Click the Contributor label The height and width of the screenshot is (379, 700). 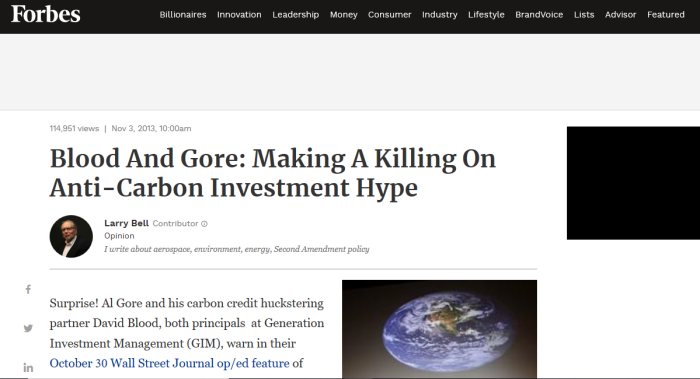(x=175, y=224)
